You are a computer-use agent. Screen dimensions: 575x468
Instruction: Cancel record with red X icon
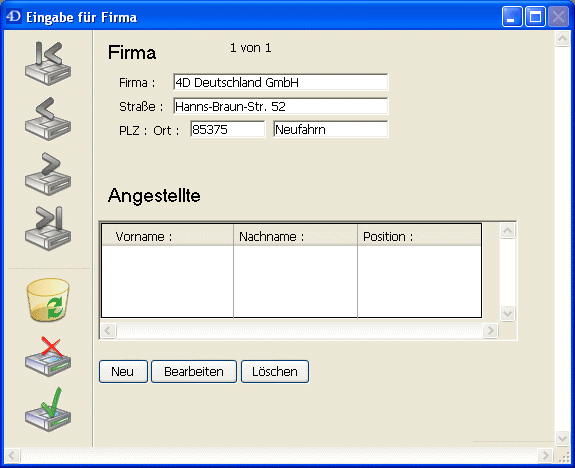point(48,356)
